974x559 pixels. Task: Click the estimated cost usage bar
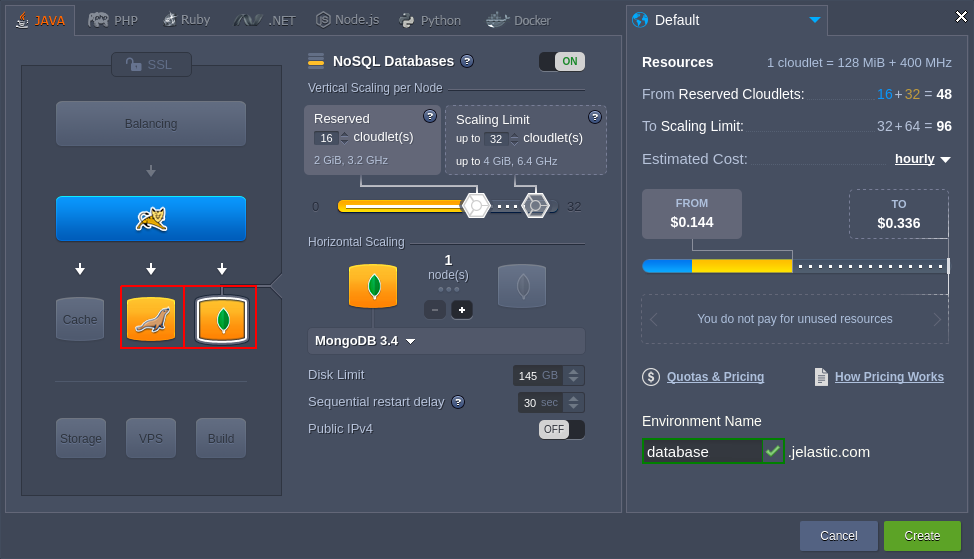[796, 266]
